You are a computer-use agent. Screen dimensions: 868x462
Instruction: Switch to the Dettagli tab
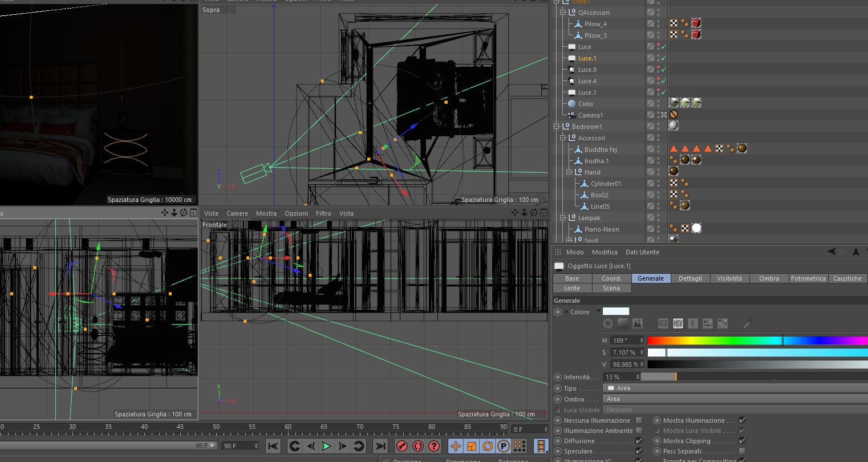tap(690, 278)
